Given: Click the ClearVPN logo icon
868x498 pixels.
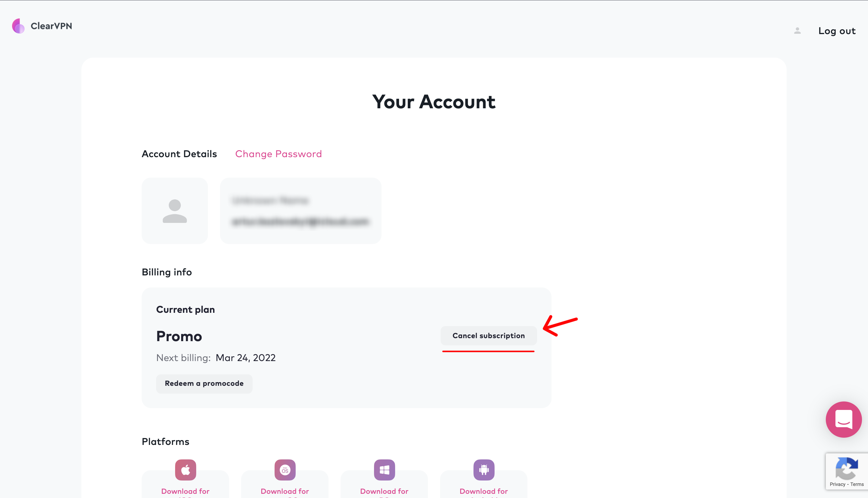Looking at the screenshot, I should (x=18, y=26).
